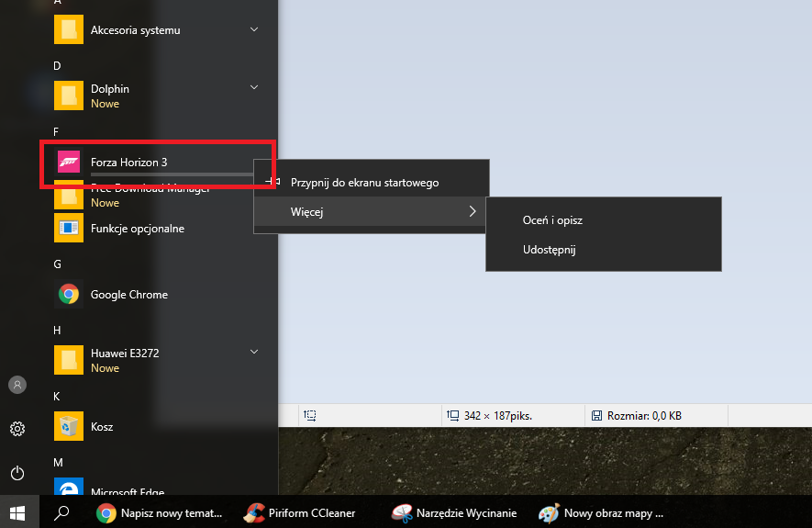
Task: Click the Google Chrome label in app list
Action: 129,295
